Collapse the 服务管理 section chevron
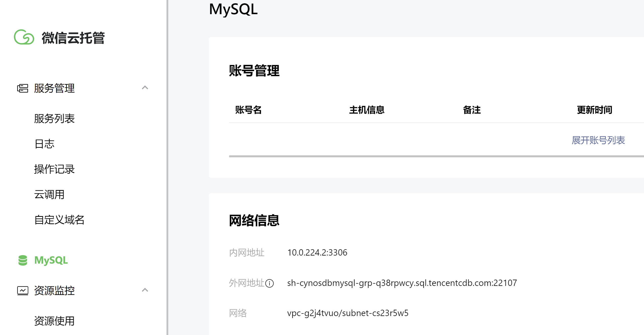 (145, 88)
